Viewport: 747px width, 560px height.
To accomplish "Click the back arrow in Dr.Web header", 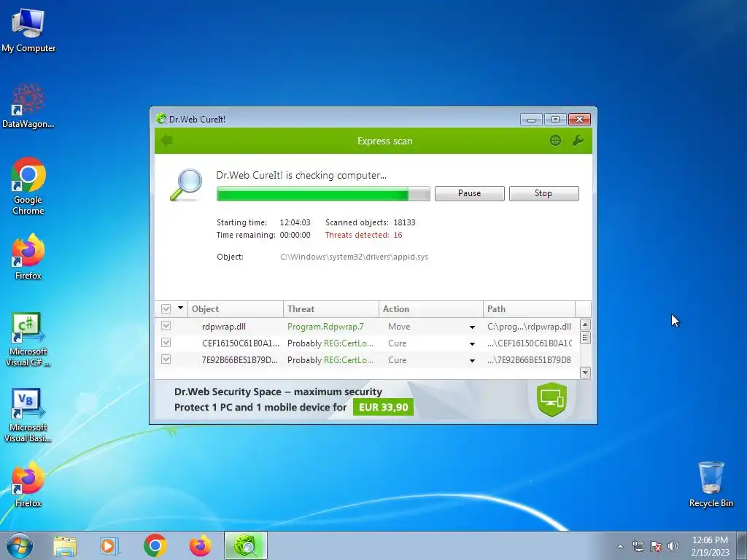I will point(167,141).
